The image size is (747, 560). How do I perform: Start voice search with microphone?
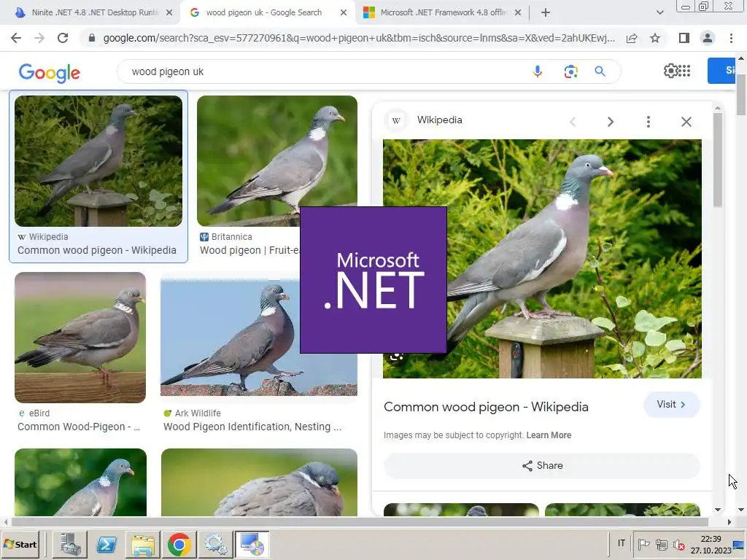click(538, 71)
